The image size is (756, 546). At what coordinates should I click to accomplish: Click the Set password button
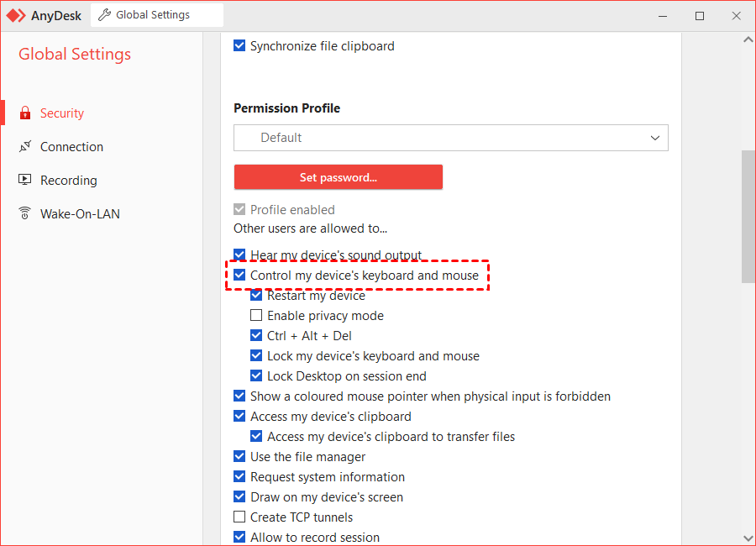tap(338, 177)
